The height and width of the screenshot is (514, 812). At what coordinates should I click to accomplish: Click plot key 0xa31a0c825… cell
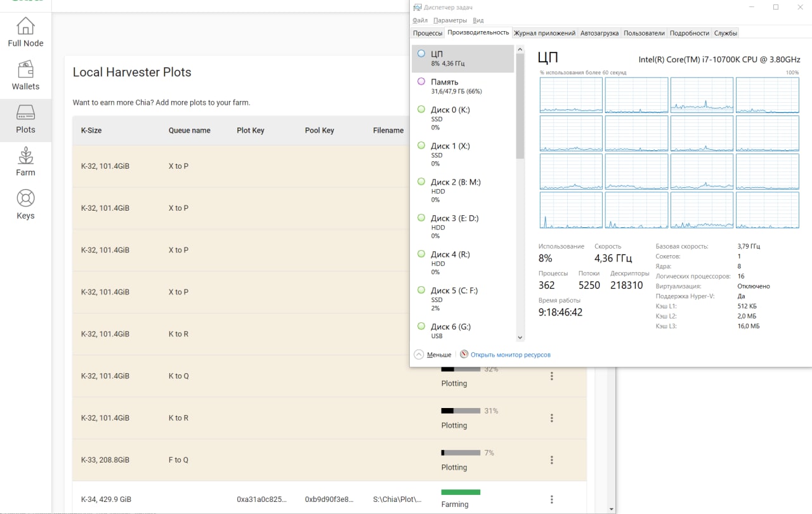tap(261, 499)
